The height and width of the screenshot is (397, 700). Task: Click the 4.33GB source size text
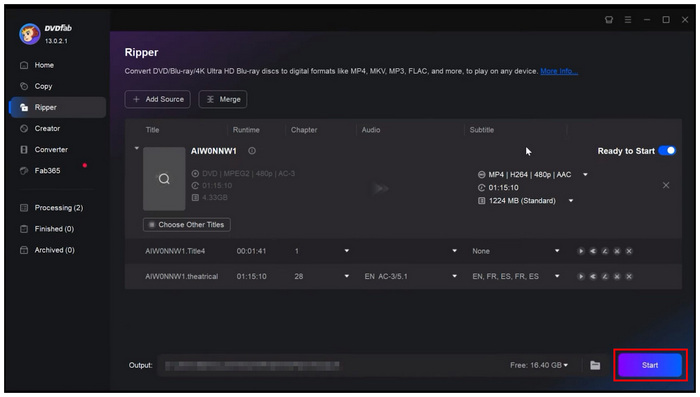(215, 197)
